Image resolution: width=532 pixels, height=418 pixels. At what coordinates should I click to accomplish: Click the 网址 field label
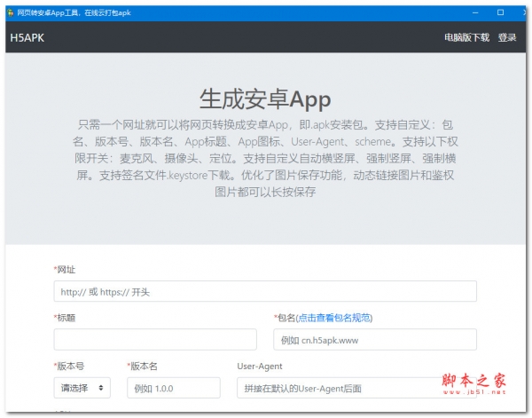[65, 270]
